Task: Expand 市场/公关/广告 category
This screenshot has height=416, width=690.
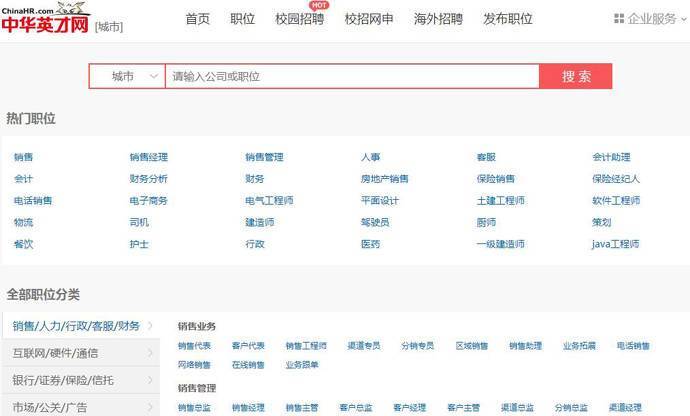Action: click(x=81, y=406)
